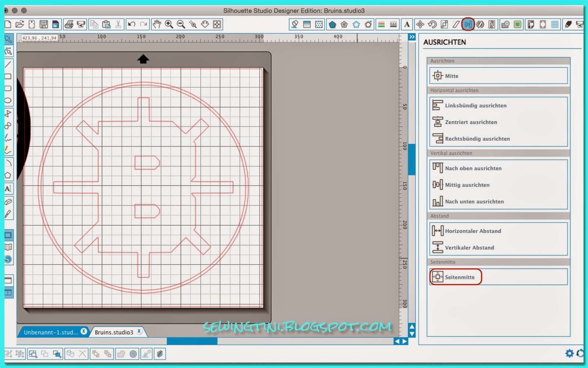The width and height of the screenshot is (588, 368).
Task: Click the horizontal scrollbar thumb
Action: [x=192, y=341]
